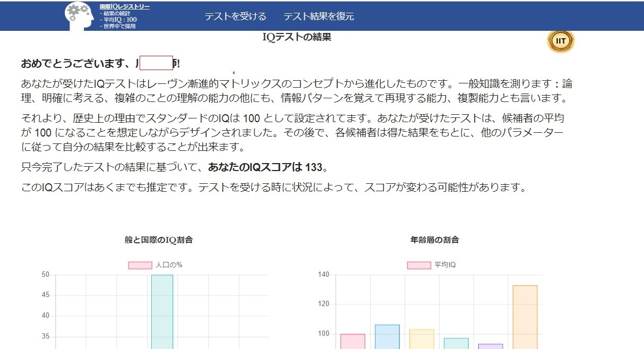Click the yellow third bar in the age chart

[422, 339]
